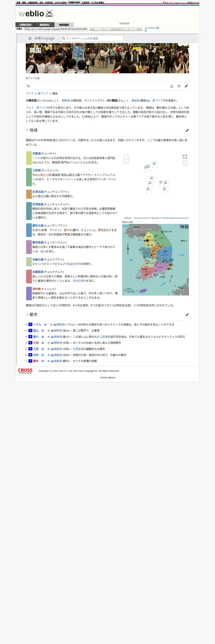Add page to watchlist with star icon
The width and height of the screenshot is (215, 644).
[x=179, y=86]
